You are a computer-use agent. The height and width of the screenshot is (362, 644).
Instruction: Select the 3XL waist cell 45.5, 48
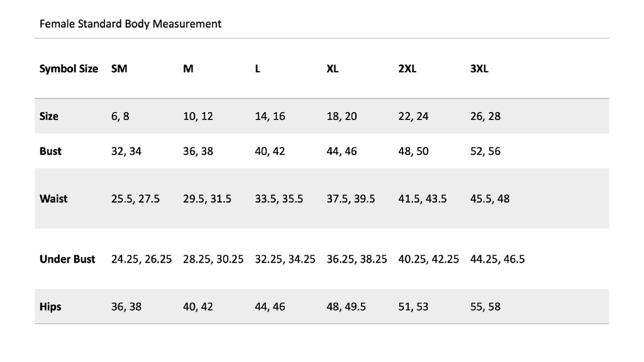point(490,199)
